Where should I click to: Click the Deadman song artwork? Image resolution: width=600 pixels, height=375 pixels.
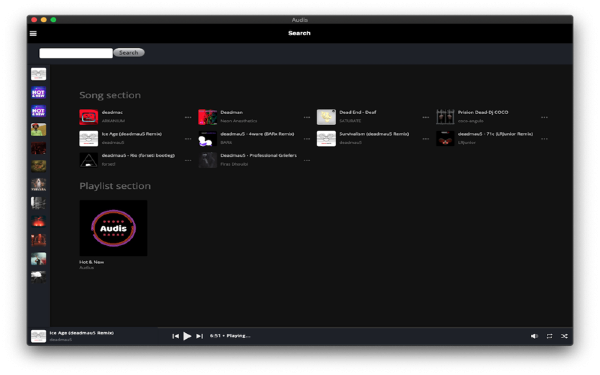click(x=207, y=117)
